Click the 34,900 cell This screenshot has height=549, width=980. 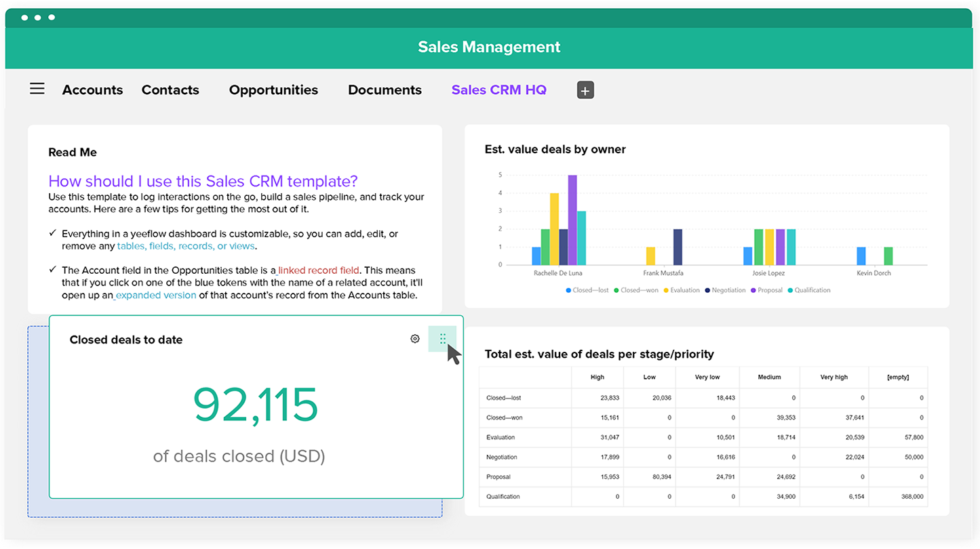(x=770, y=496)
